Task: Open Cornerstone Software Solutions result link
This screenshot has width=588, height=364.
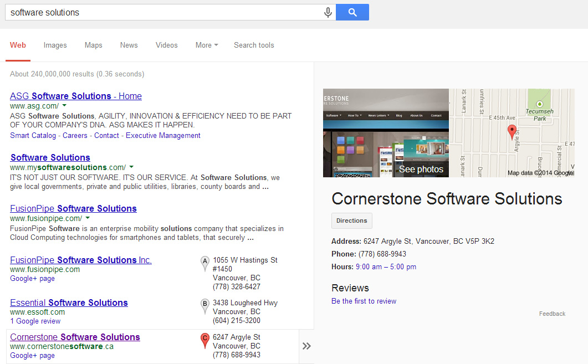Action: point(75,337)
